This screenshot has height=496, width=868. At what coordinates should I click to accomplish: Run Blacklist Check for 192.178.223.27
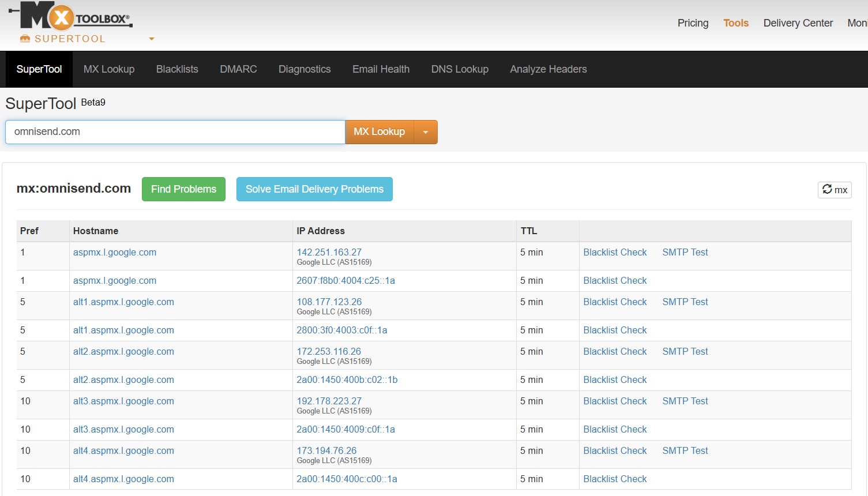615,401
